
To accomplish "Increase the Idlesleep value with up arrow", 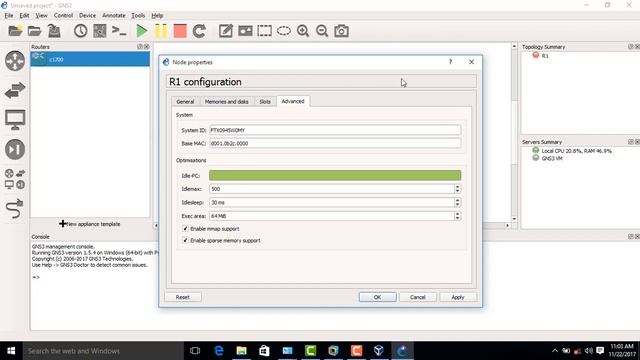I will coord(457,200).
